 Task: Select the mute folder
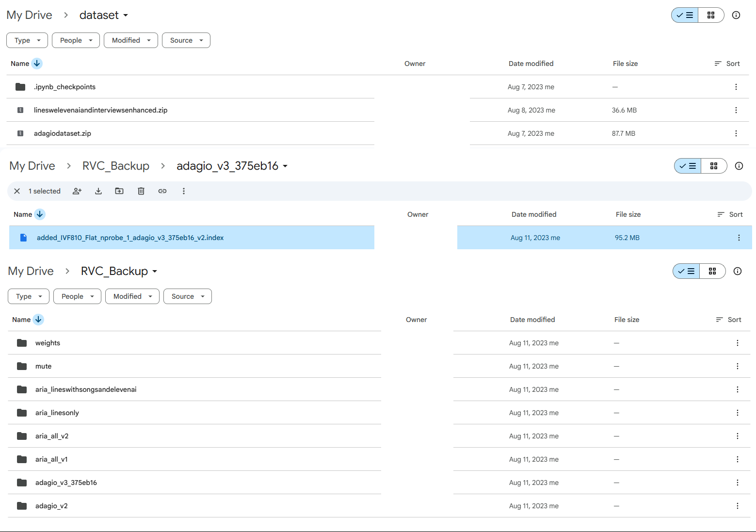coord(379,366)
